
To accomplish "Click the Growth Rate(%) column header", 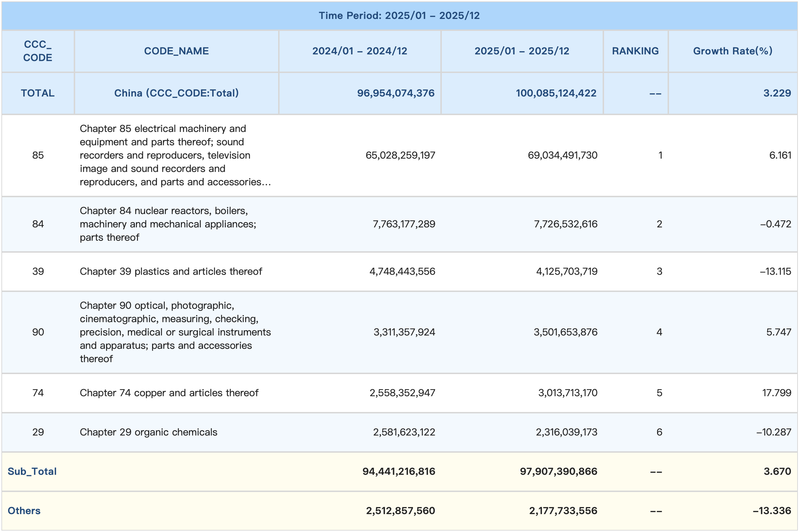I will (733, 51).
